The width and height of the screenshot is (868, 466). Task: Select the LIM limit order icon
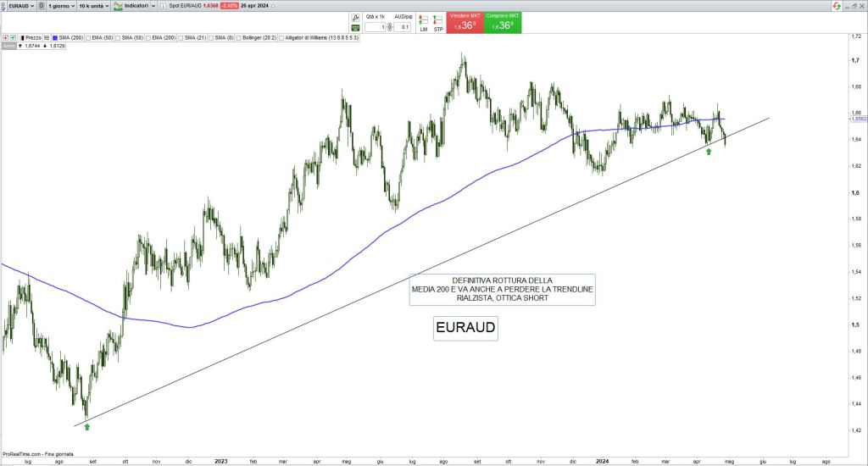point(424,22)
